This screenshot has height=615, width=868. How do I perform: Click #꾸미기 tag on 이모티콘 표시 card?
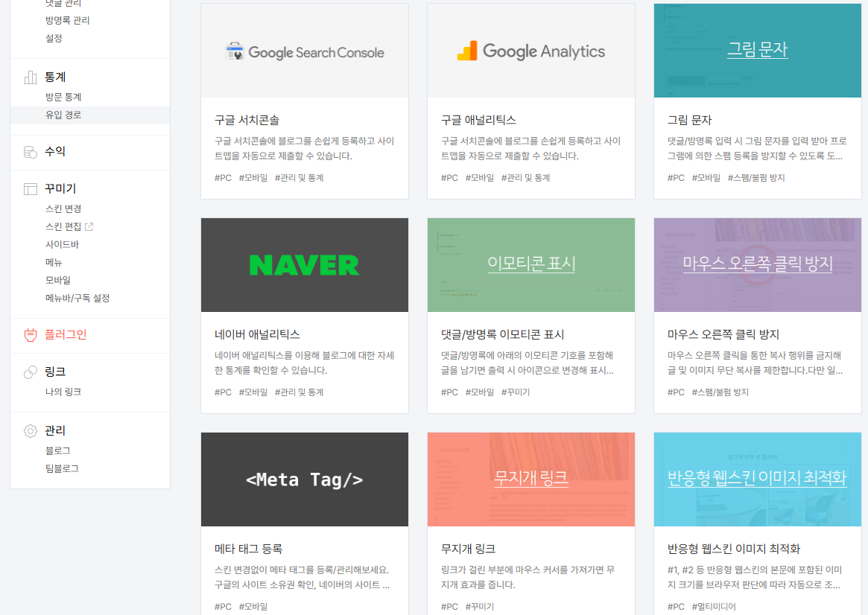[516, 392]
